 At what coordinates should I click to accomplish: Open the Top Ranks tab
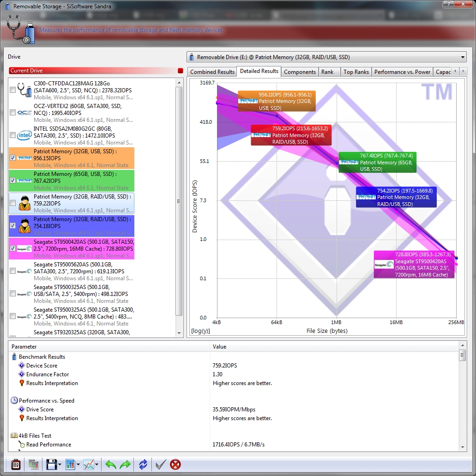pos(356,72)
